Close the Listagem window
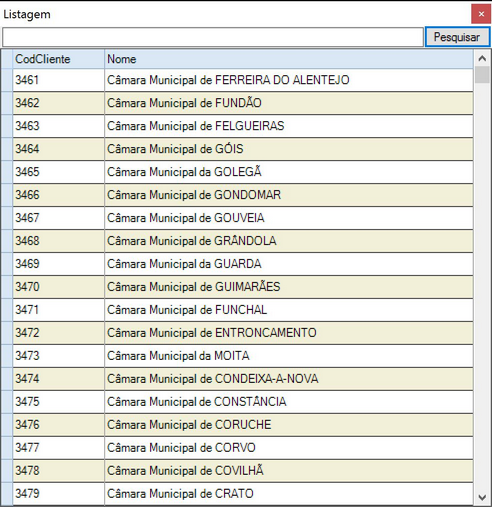Screen dimensions: 492x507 tap(481, 14)
